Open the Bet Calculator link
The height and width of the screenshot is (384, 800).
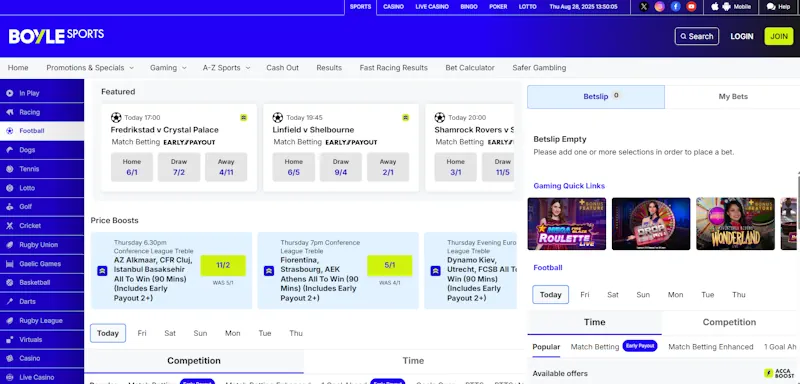[x=470, y=68]
